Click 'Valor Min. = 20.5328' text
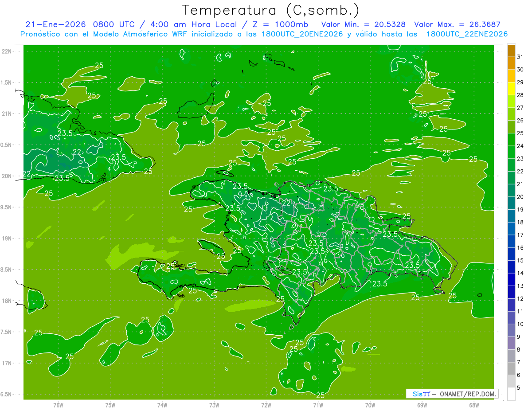Viewport: 532px width, 411px height. pyautogui.click(x=363, y=24)
